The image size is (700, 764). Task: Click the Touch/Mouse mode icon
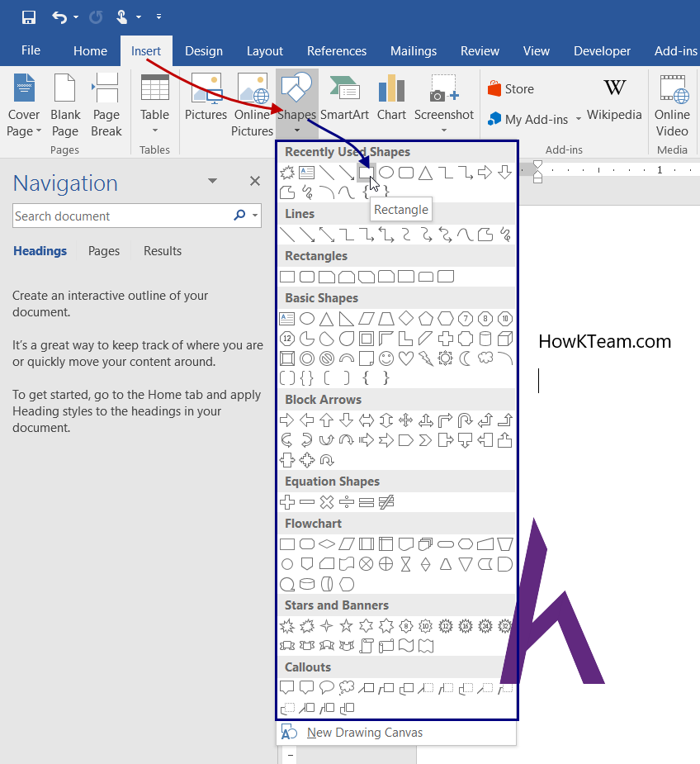[122, 17]
